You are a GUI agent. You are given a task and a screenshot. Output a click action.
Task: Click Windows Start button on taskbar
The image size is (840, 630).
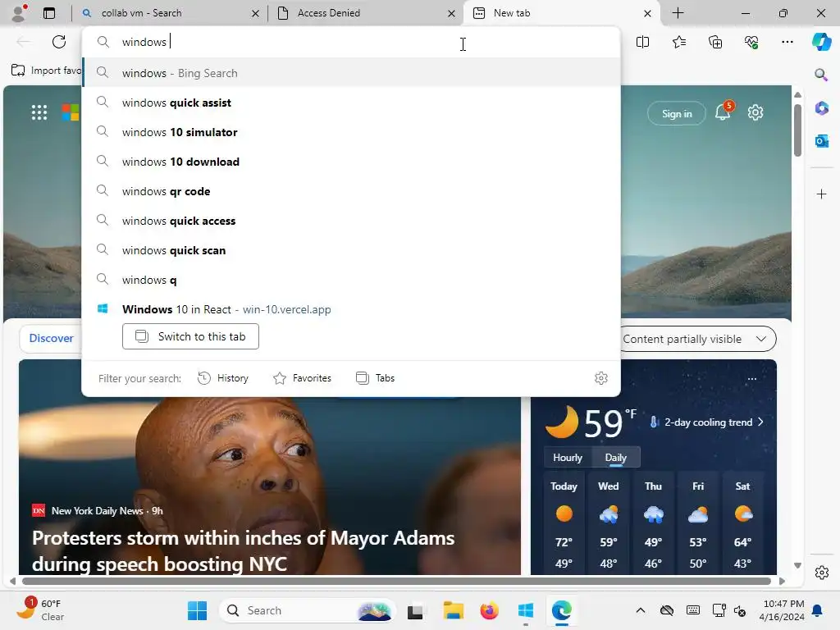(197, 610)
